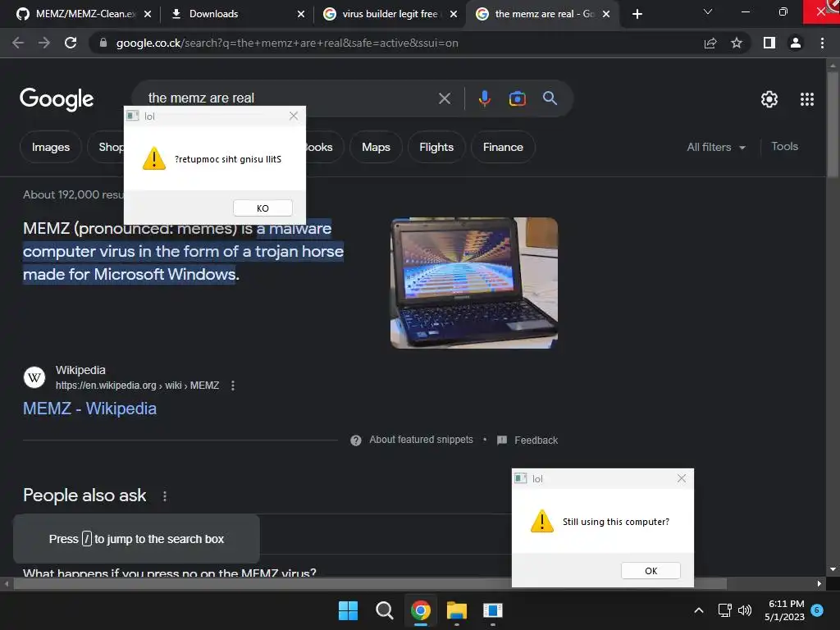Open the Chrome profile menu

click(x=796, y=43)
